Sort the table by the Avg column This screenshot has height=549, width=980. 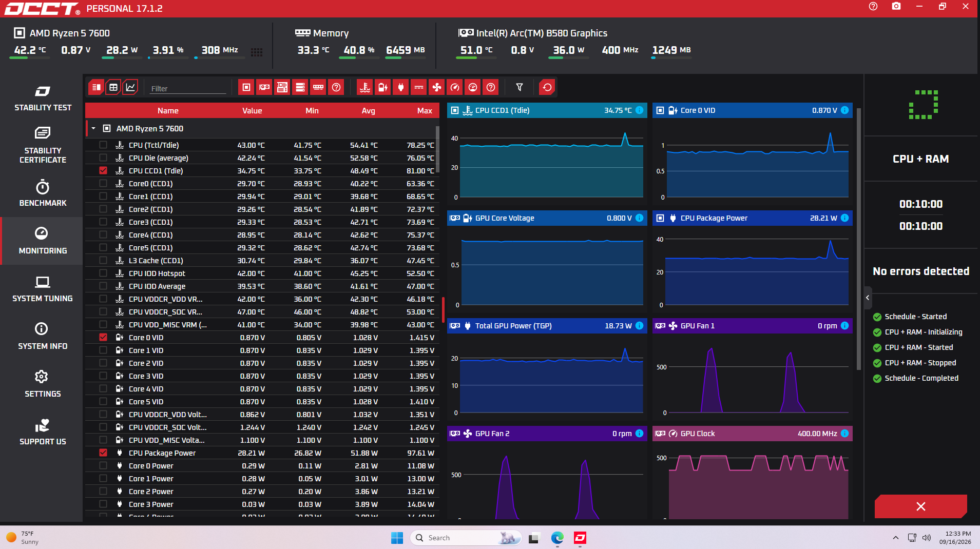pyautogui.click(x=369, y=111)
